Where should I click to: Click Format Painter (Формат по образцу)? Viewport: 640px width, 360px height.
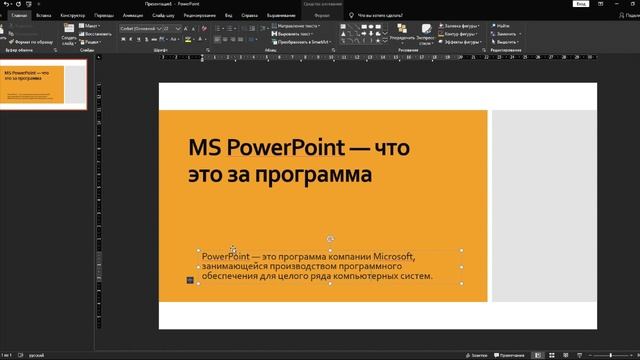31,42
